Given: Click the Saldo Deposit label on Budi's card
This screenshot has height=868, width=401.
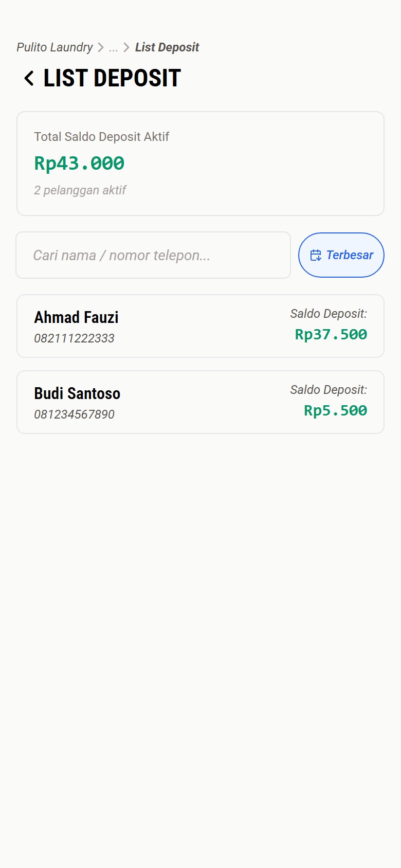Looking at the screenshot, I should (329, 390).
